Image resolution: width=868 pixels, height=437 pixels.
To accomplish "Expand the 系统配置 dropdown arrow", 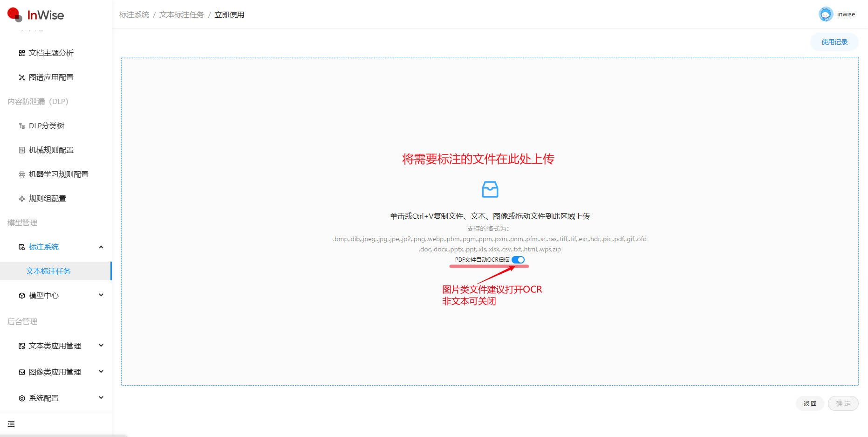I will 101,398.
